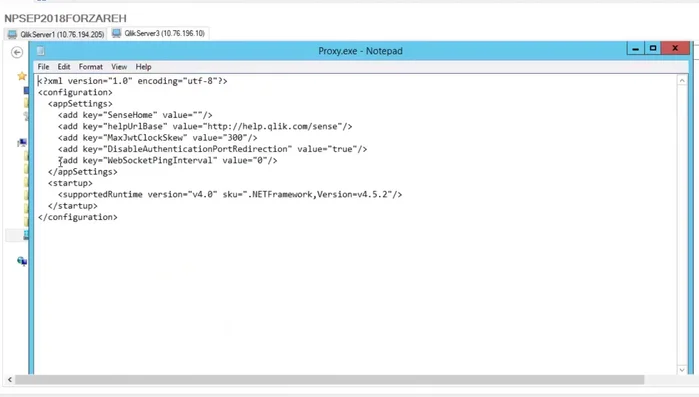The image size is (699, 397).
Task: Click the DisableAuthenticationPortRedirection key line
Action: [x=213, y=149]
